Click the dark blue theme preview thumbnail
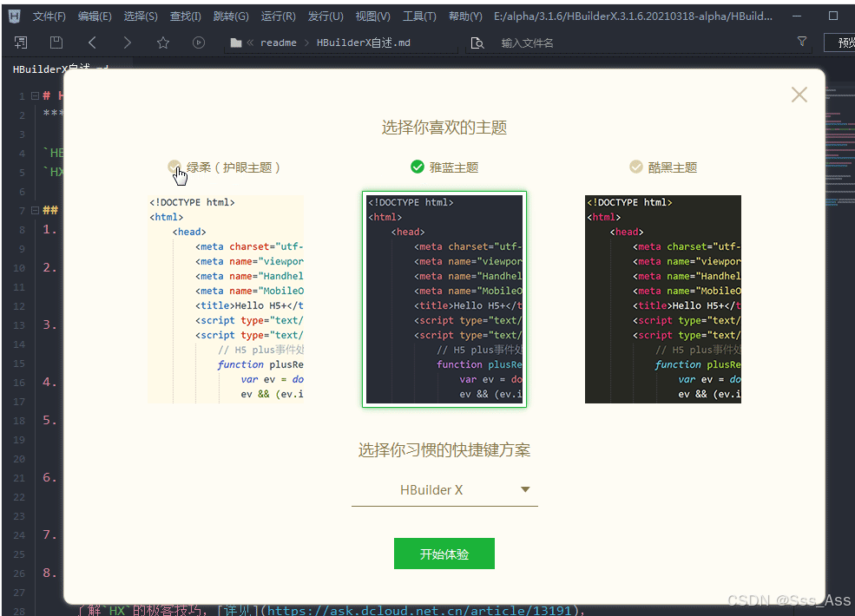The width and height of the screenshot is (855, 616). pyautogui.click(x=444, y=299)
